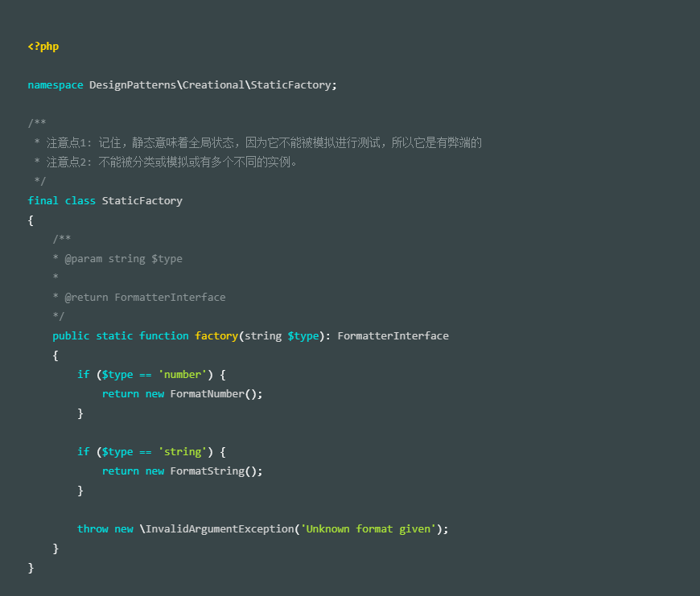Click the <?php opening tag
This screenshot has width=700, height=596.
pos(43,47)
